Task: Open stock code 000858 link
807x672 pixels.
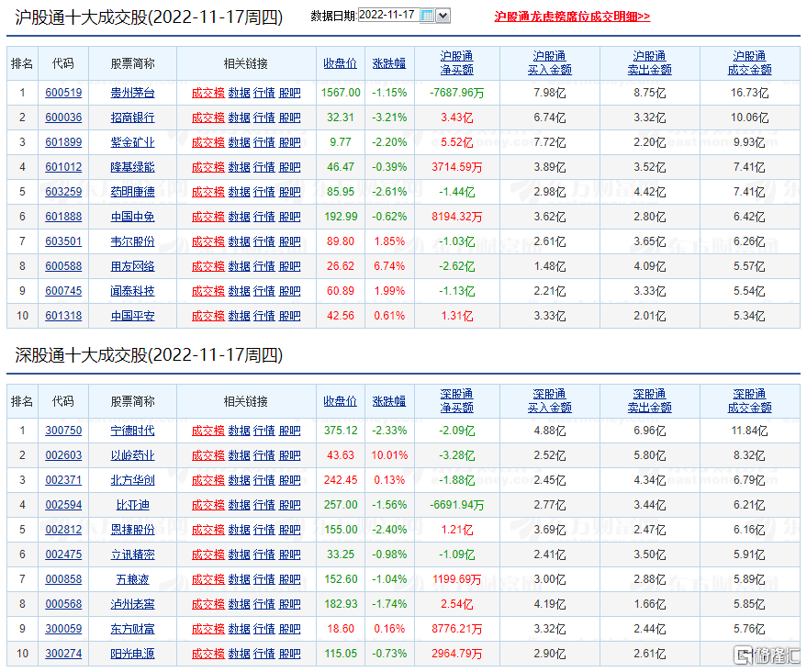Action: (63, 579)
